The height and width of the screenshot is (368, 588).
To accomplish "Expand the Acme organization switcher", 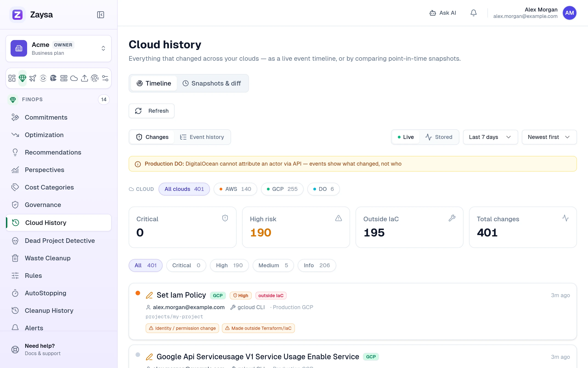I will 59,49.
